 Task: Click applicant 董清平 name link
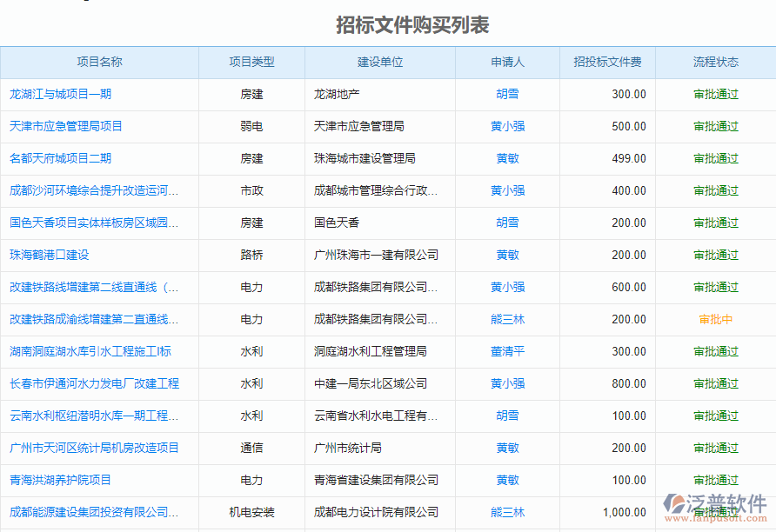pos(507,351)
